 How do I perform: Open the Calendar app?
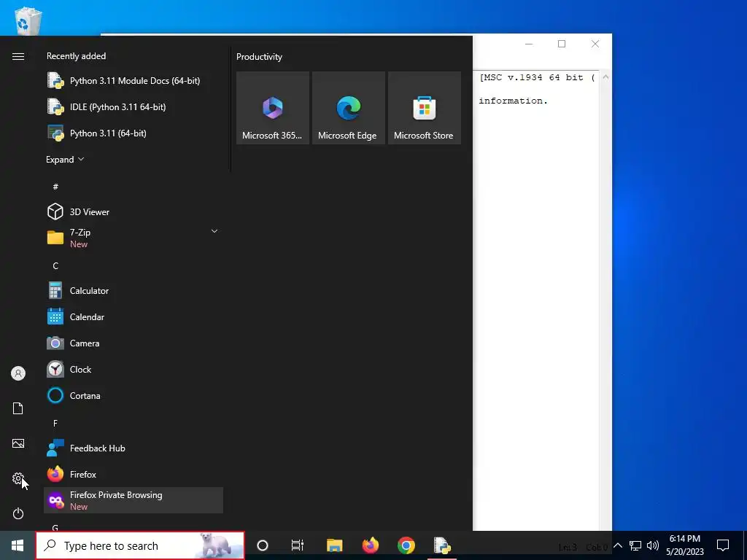coord(133,316)
